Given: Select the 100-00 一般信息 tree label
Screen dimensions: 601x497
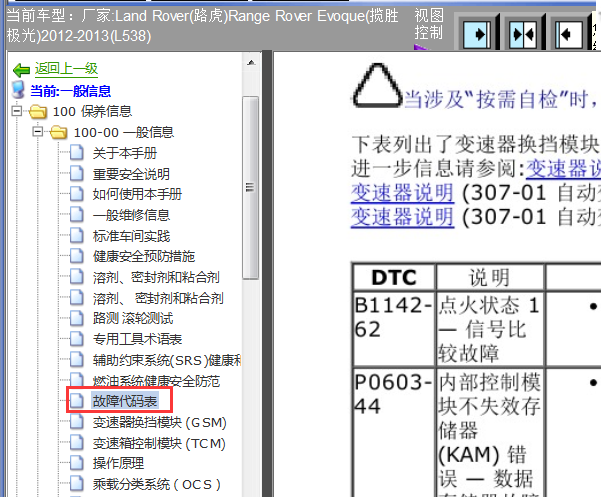Looking at the screenshot, I should tap(123, 132).
